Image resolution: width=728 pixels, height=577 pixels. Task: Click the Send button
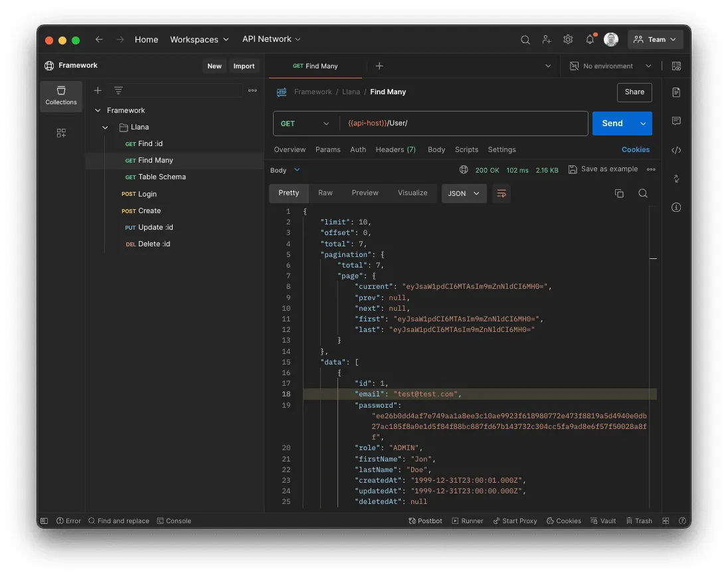coord(612,124)
